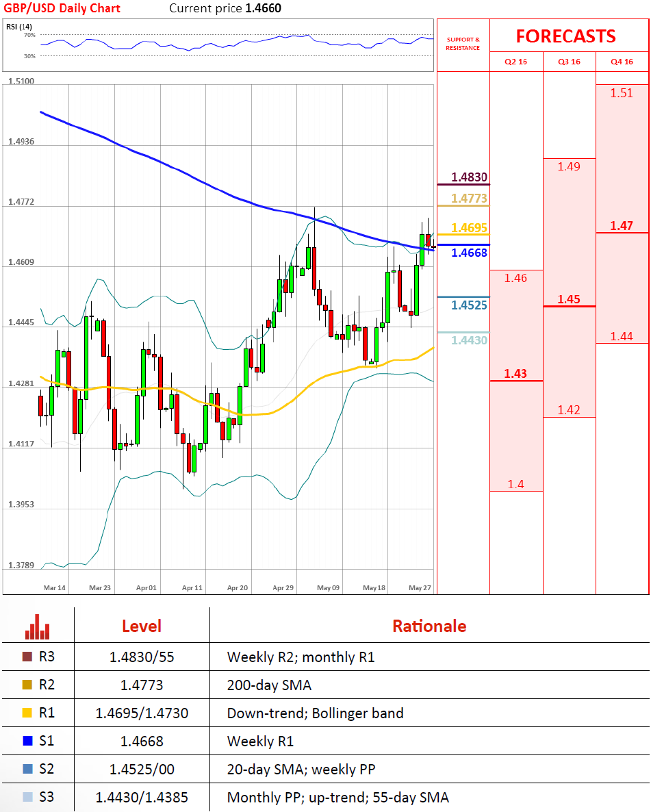Click the Q3 16 median forecast 1.45
The image size is (651, 812).
point(569,299)
